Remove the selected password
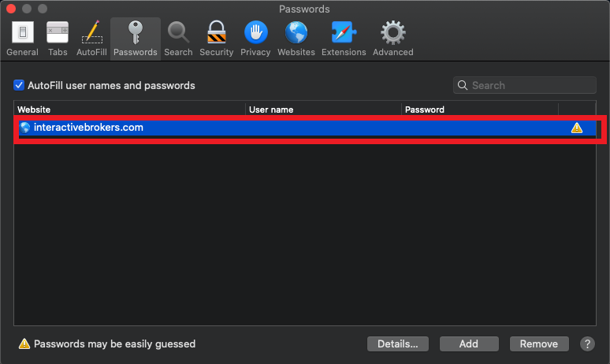Image resolution: width=610 pixels, height=364 pixels. click(539, 344)
